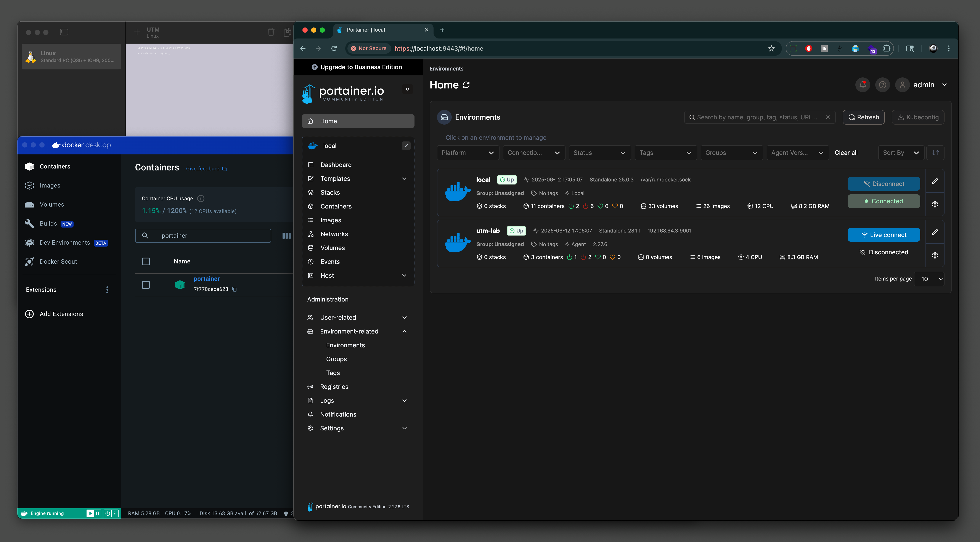Click Clear all filters
This screenshot has width=980, height=542.
tap(846, 153)
